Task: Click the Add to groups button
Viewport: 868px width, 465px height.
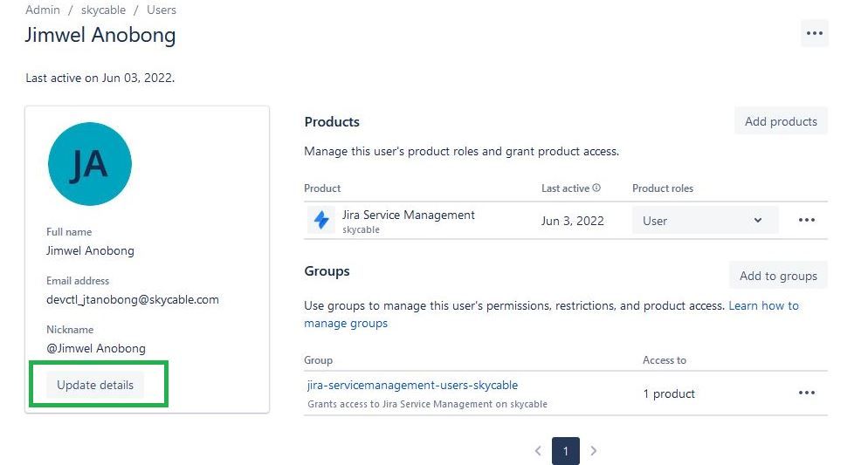Action: [778, 276]
